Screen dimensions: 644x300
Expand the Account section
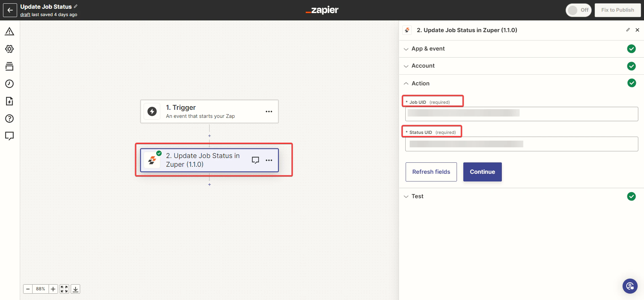click(x=521, y=66)
